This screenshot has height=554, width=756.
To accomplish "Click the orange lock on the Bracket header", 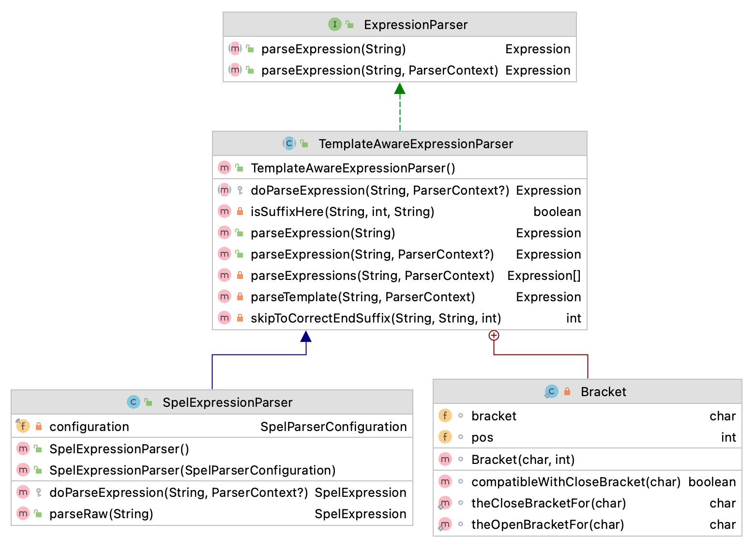I will (567, 391).
